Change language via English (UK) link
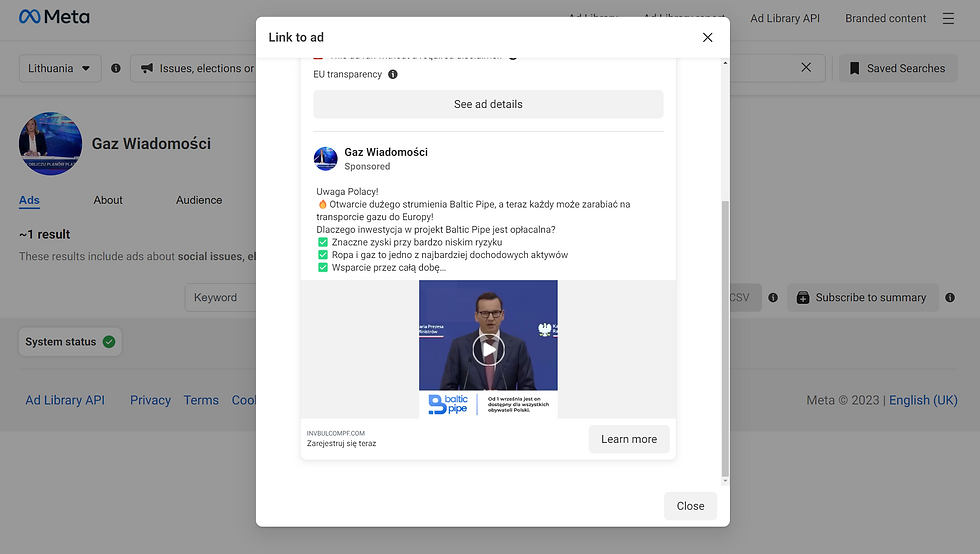Image resolution: width=980 pixels, height=554 pixels. click(x=923, y=400)
